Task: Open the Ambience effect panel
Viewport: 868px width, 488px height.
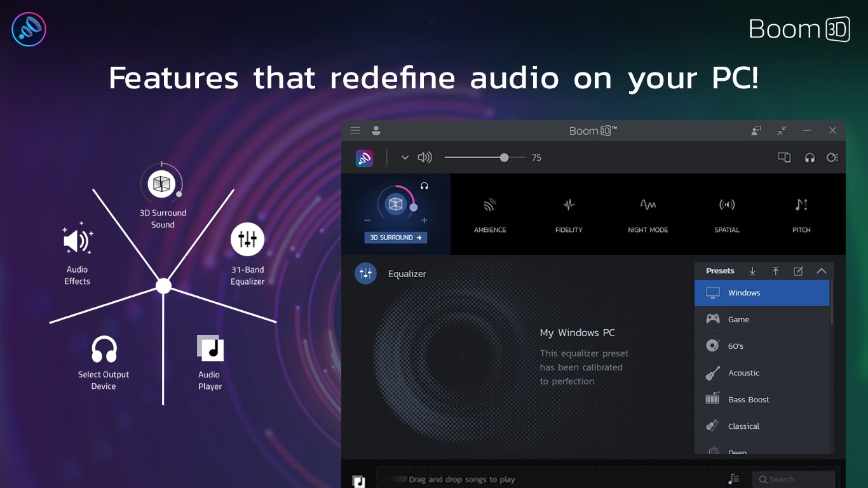Action: (x=489, y=214)
